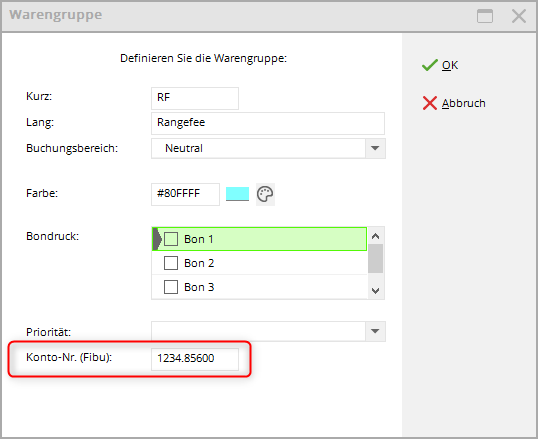538x439 pixels.
Task: Click the cyan color swatch
Action: pos(237,194)
